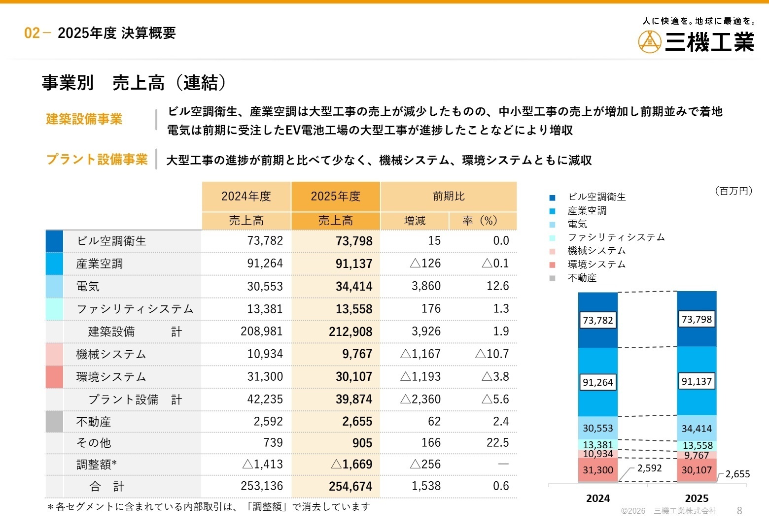Viewport: 769px width, 532px height.
Task: Select the 2,655 callout beside the 2025 bar
Action: 738,474
